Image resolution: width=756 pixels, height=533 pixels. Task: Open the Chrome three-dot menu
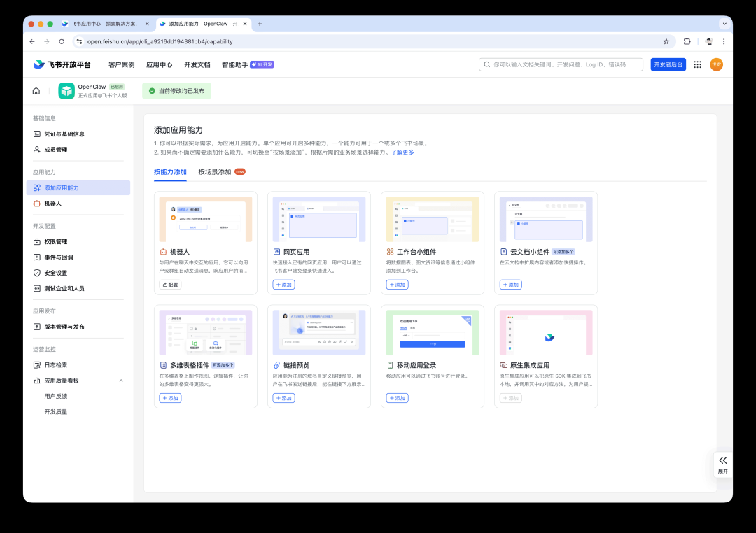click(724, 41)
